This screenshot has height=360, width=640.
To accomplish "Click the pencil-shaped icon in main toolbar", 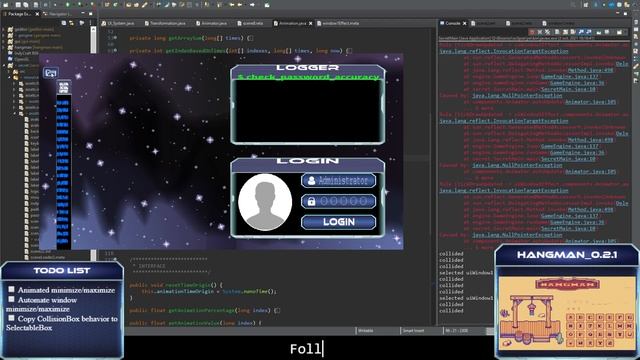I will coord(144,4).
